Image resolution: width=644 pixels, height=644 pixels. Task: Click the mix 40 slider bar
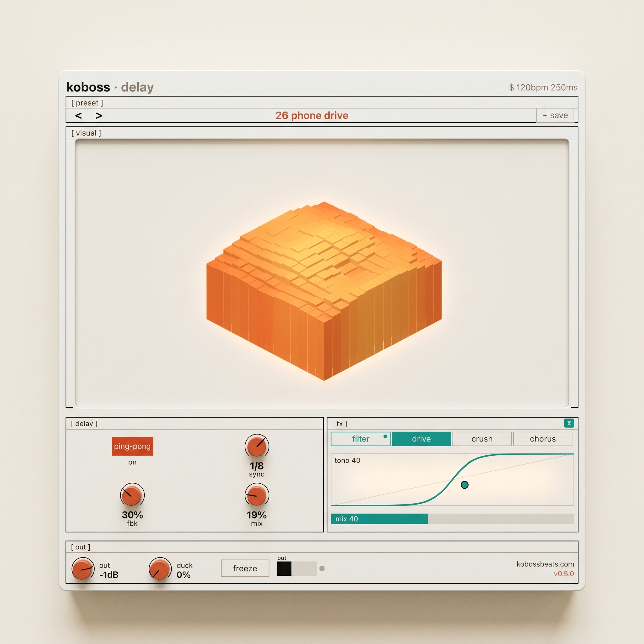click(x=452, y=519)
